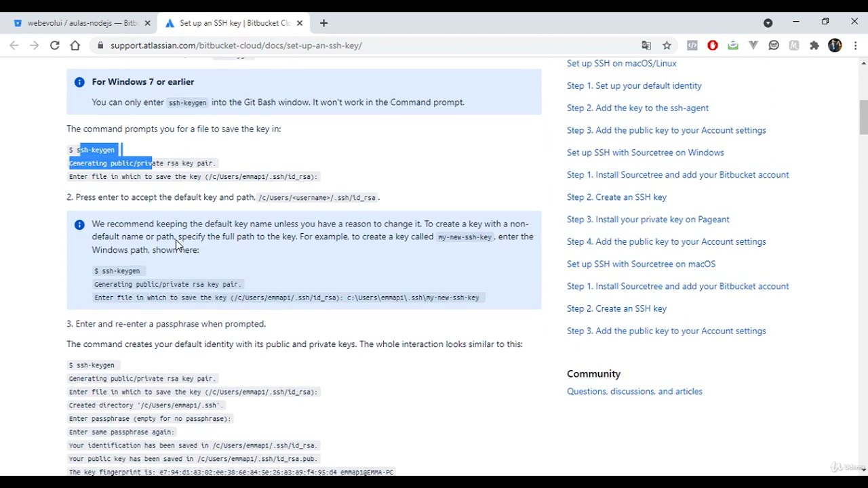Open the chat bubble extension icon
The width and height of the screenshot is (868, 488).
point(774,45)
